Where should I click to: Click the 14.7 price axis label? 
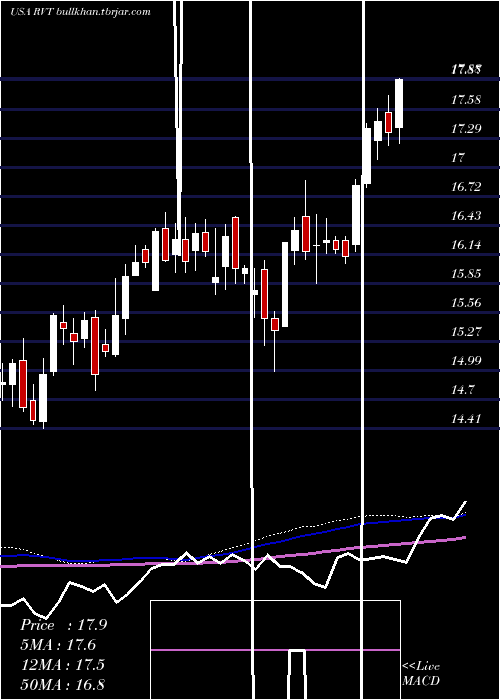point(462,390)
